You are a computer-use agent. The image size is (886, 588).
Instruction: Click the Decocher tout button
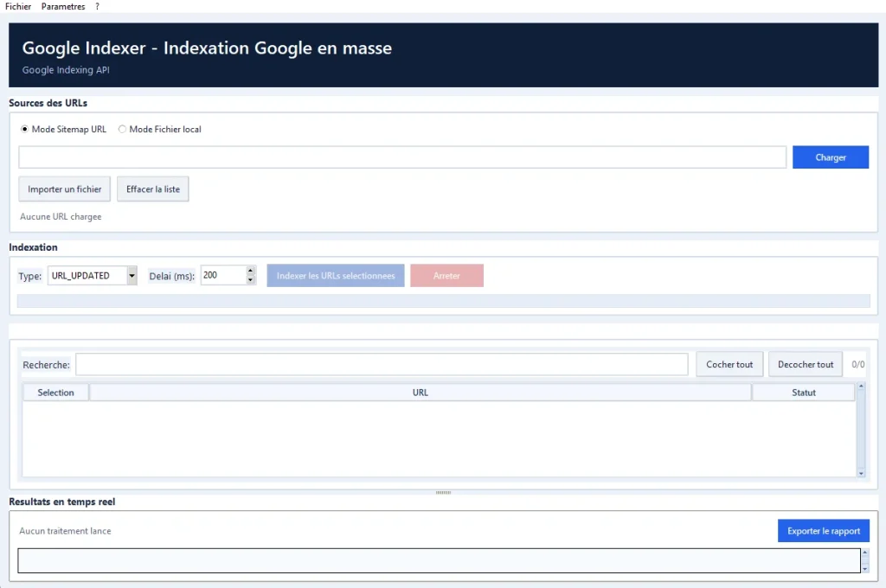(806, 364)
